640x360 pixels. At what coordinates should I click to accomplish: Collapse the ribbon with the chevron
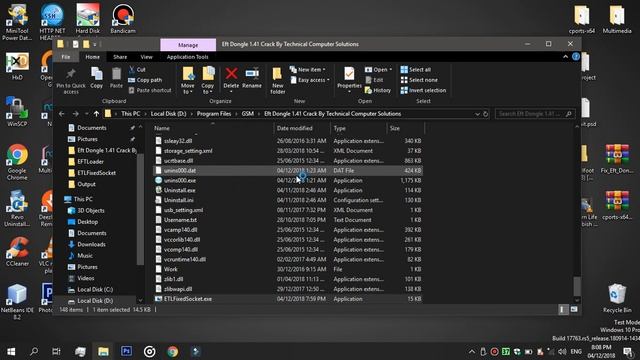click(565, 57)
